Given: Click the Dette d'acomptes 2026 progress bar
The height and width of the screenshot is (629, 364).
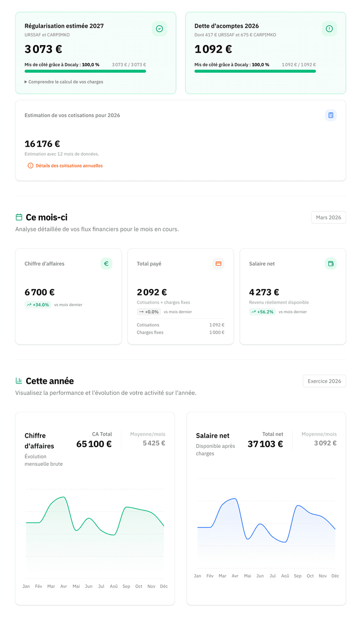Looking at the screenshot, I should pos(255,71).
